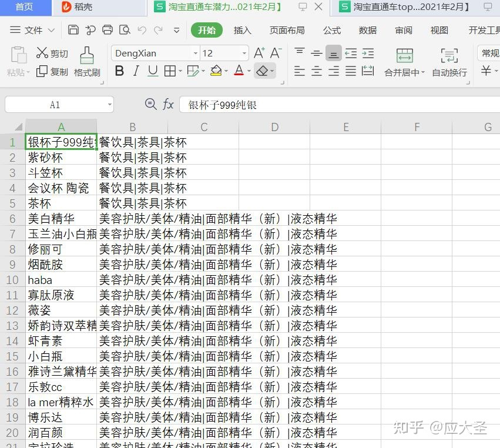Toggle Underline formatting
This screenshot has height=448, width=500.
coord(153,71)
